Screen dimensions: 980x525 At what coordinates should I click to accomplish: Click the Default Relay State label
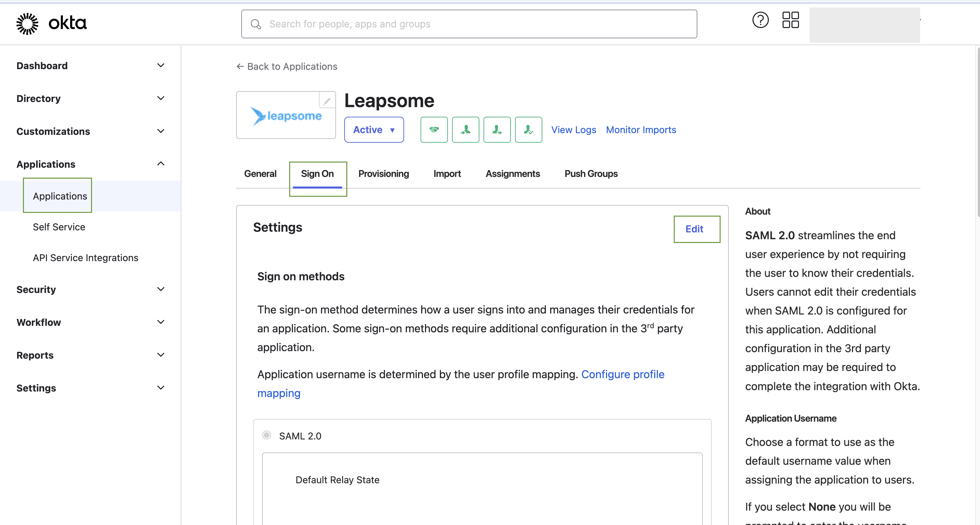(337, 480)
